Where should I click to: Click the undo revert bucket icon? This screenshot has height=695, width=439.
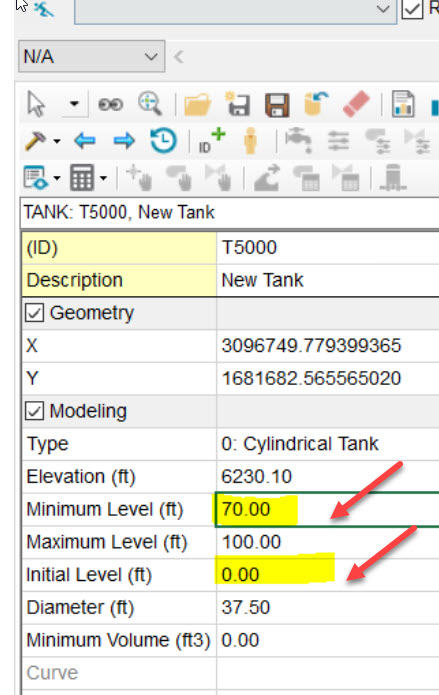[x=316, y=104]
